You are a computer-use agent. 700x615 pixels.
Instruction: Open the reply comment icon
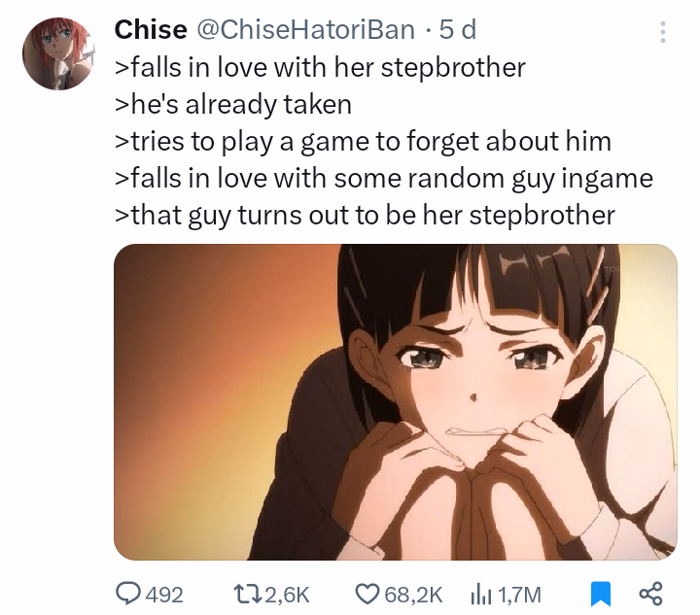pyautogui.click(x=127, y=594)
